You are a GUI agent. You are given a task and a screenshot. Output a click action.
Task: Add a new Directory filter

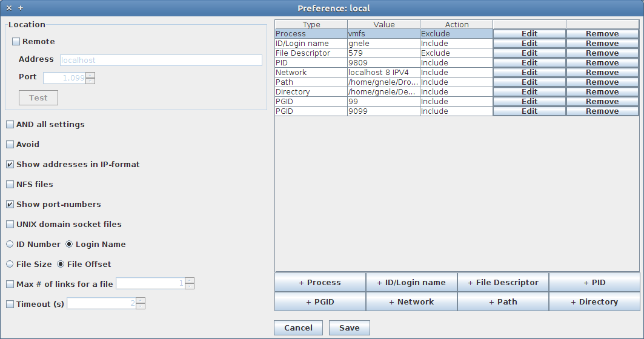pos(594,301)
